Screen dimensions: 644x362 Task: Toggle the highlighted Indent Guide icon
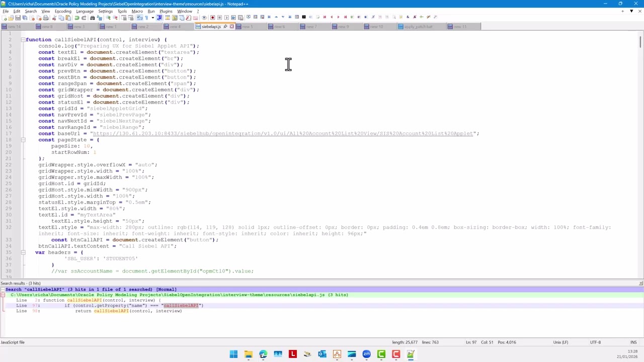pos(159,17)
